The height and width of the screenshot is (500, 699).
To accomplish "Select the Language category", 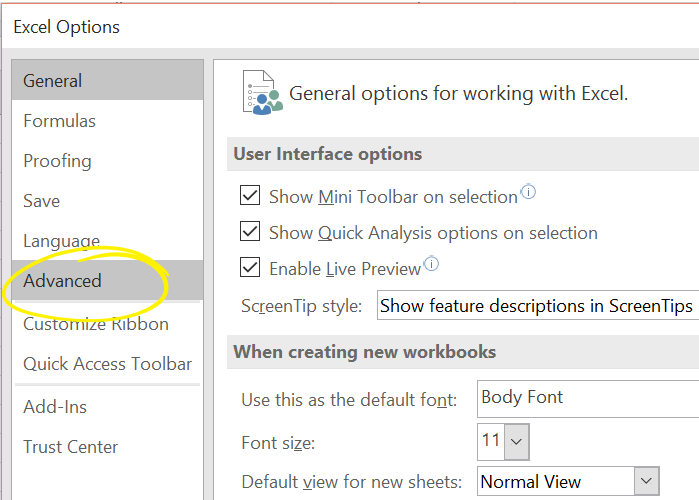I will (61, 241).
